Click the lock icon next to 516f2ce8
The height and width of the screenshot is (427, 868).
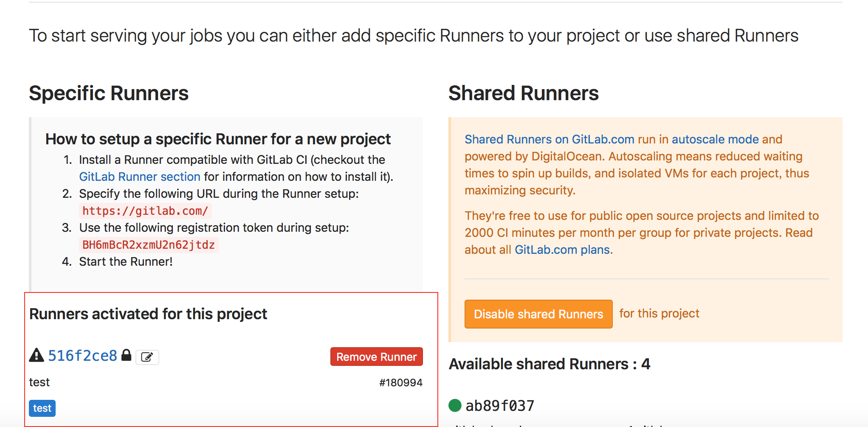pyautogui.click(x=126, y=355)
